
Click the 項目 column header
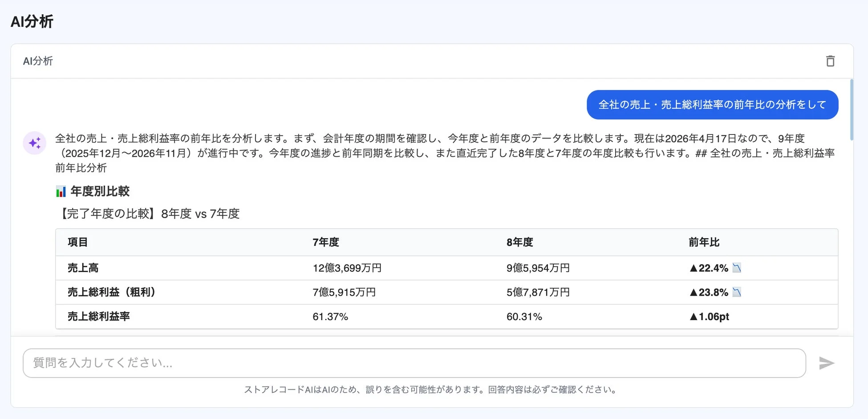tap(77, 242)
